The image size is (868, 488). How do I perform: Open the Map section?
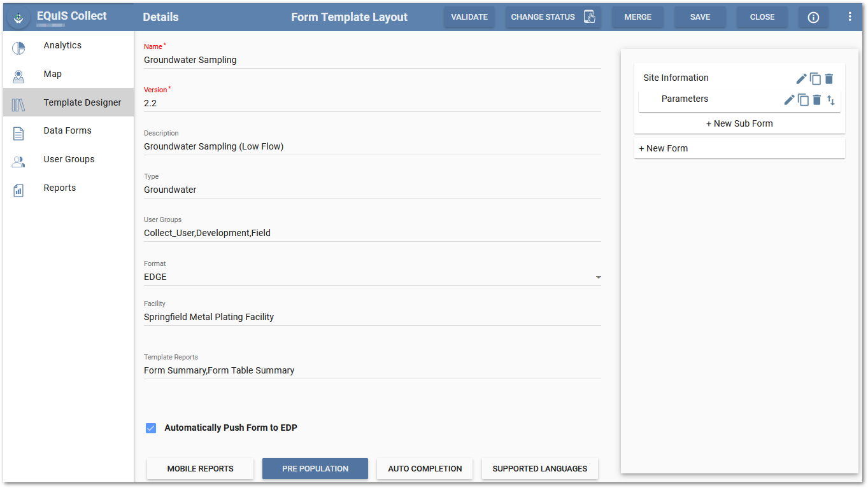tap(53, 74)
